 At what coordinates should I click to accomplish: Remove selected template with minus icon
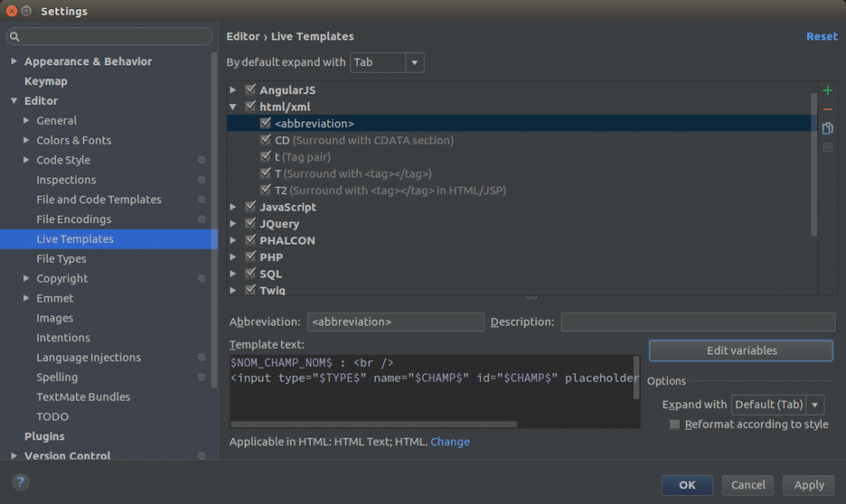click(827, 110)
